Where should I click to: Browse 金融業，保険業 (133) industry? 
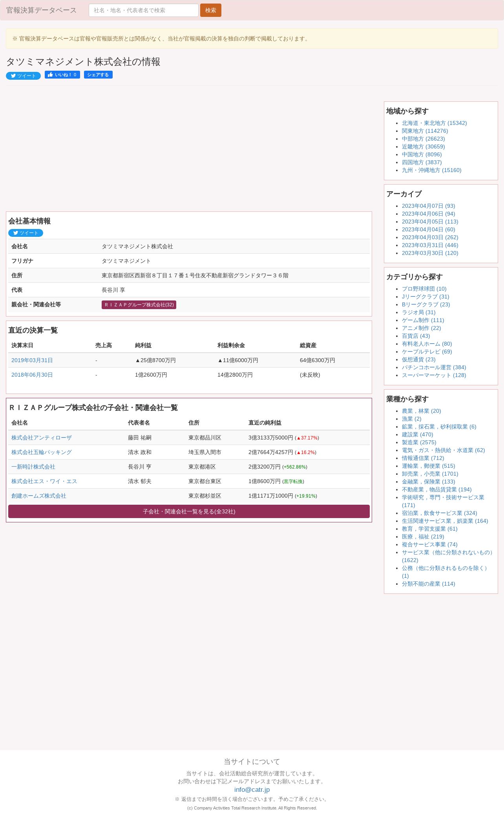tap(429, 482)
